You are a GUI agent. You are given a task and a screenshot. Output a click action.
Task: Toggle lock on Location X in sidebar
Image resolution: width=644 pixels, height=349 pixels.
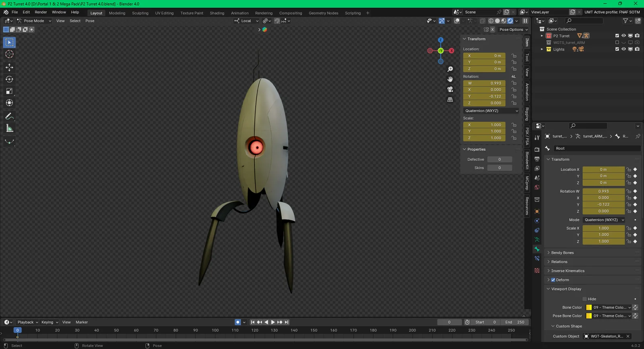coord(514,56)
